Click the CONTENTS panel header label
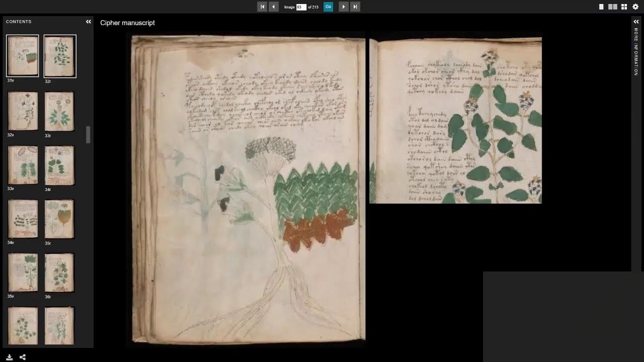The height and width of the screenshot is (362, 644). 19,22
